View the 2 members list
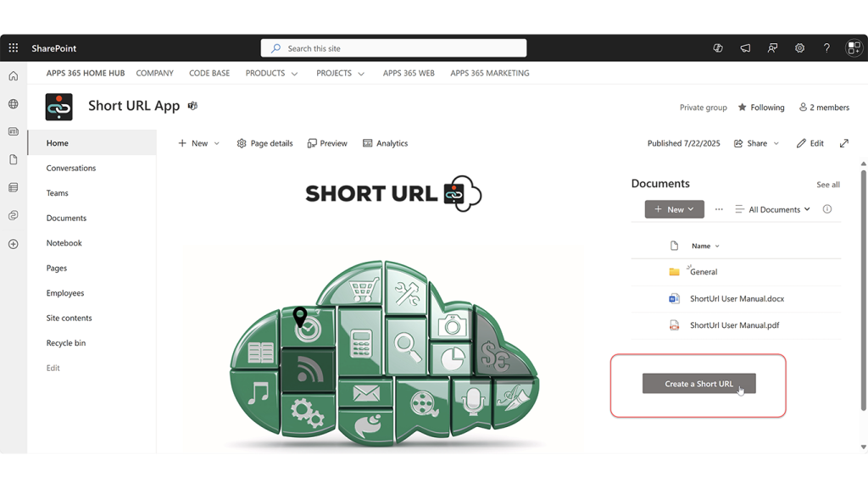Image resolution: width=868 pixels, height=488 pixels. [x=824, y=108]
